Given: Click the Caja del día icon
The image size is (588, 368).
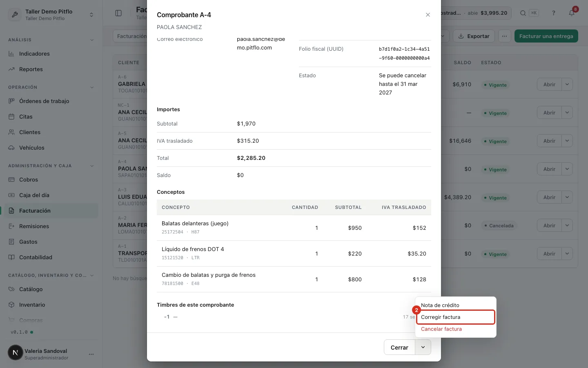Looking at the screenshot, I should [11, 195].
